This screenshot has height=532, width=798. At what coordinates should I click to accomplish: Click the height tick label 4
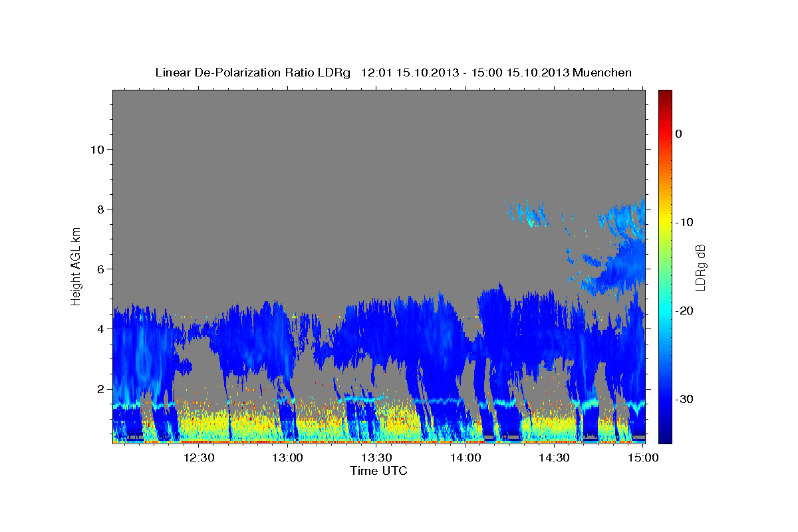(x=101, y=329)
